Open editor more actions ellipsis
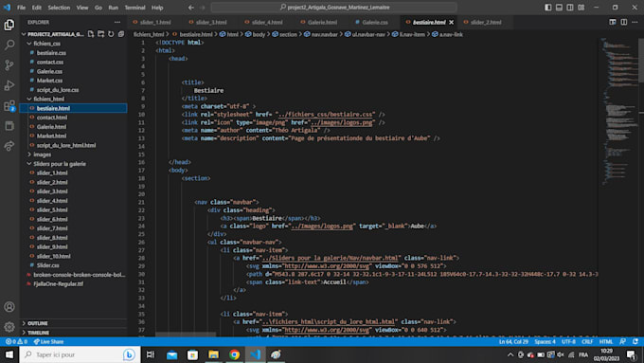This screenshot has width=644, height=363. [x=635, y=22]
